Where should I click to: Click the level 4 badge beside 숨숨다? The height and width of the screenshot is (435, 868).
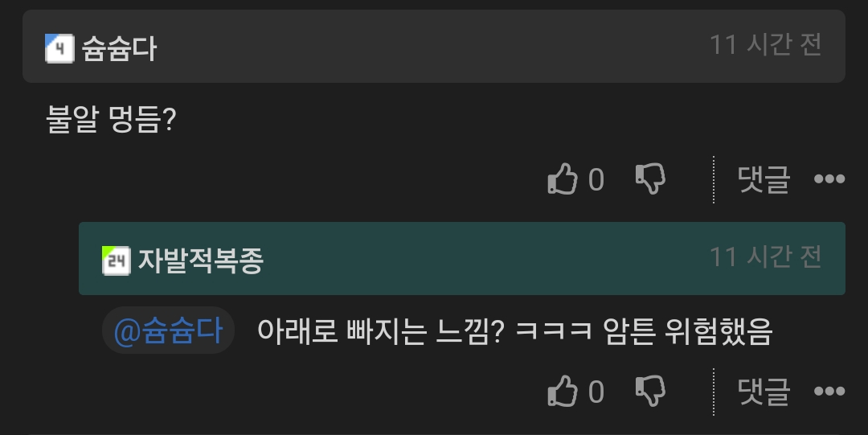point(59,48)
